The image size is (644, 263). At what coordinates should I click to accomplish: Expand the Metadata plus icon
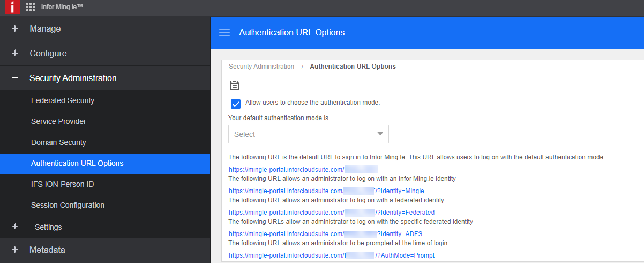click(x=15, y=250)
